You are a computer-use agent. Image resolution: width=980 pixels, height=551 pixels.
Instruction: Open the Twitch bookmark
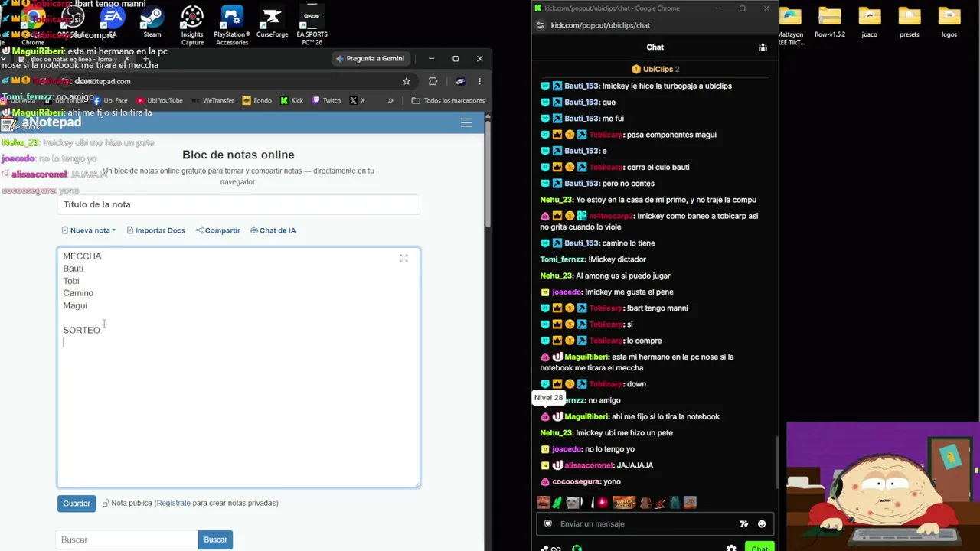click(x=326, y=100)
